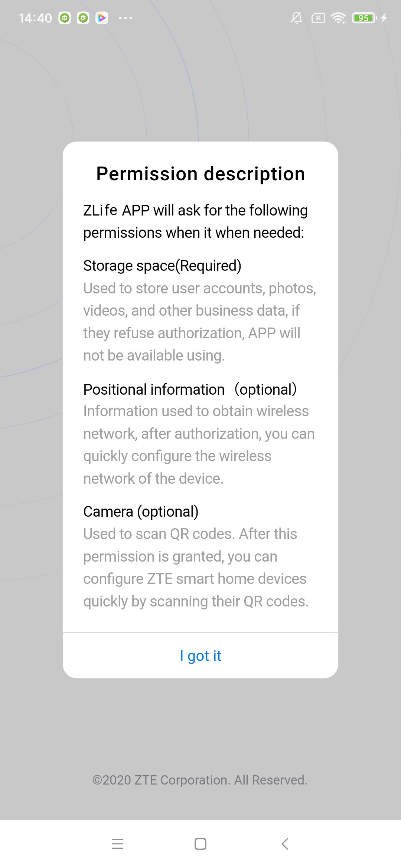The height and width of the screenshot is (868, 401).
Task: Tap the three-dot notification overflow
Action: click(125, 18)
